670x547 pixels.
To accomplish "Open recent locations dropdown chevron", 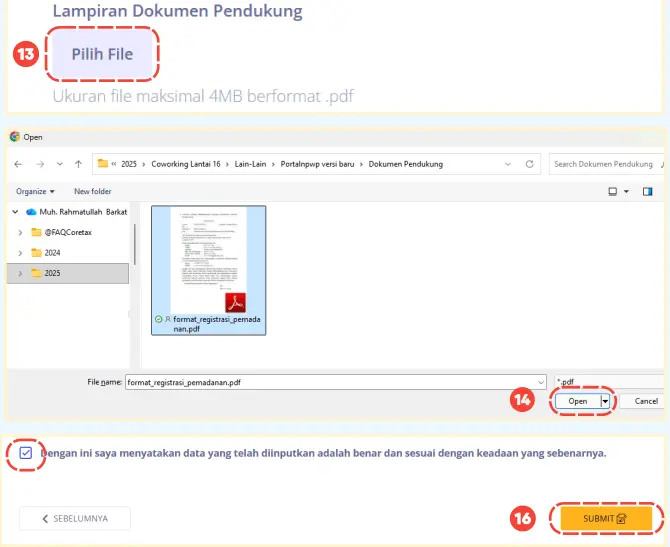I will pyautogui.click(x=59, y=164).
